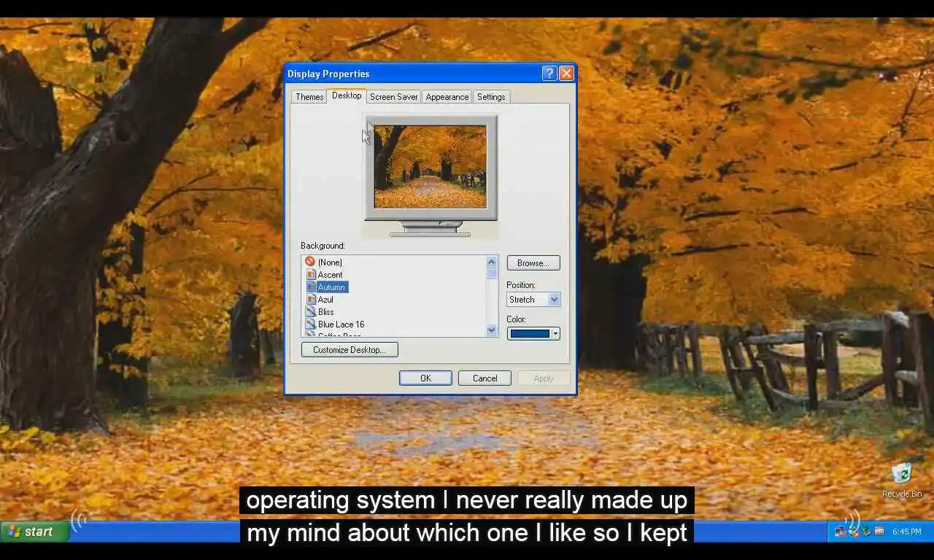
Task: Open Customize Desktop... dialog
Action: pyautogui.click(x=350, y=350)
